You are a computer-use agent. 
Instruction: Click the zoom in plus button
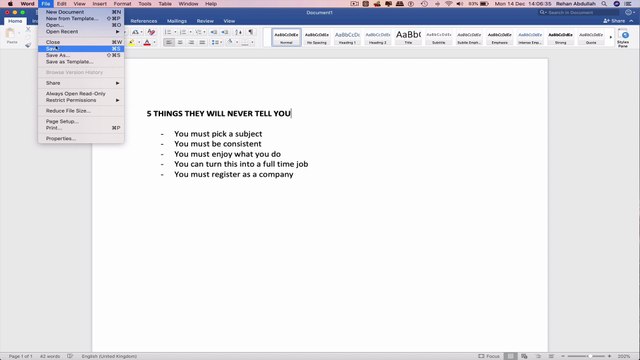click(x=609, y=356)
